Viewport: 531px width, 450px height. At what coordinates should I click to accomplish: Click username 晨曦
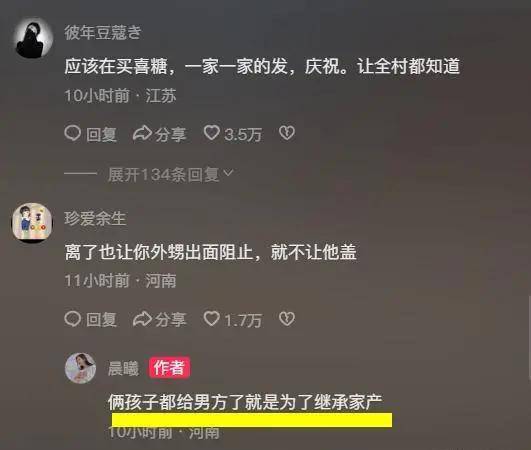point(123,368)
